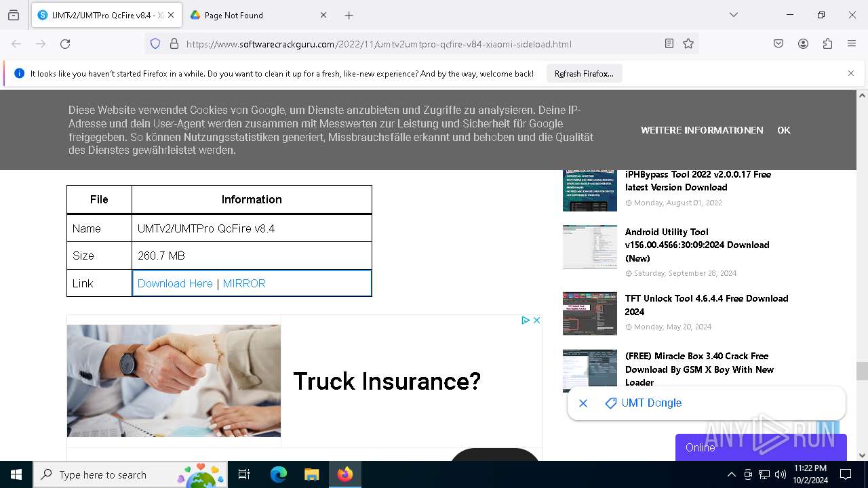Open the ad choices icon on the ad
This screenshot has width=868, height=488.
[x=526, y=320]
